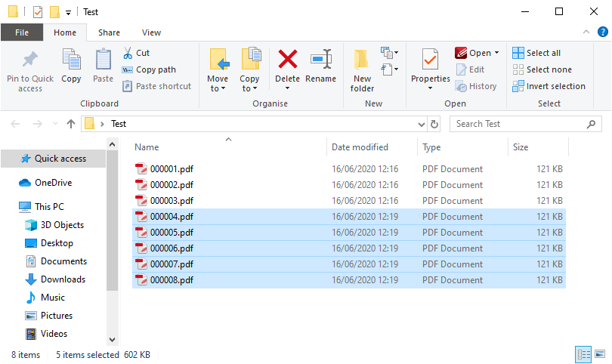Refresh the Test folder view
This screenshot has width=612, height=364.
click(x=434, y=124)
